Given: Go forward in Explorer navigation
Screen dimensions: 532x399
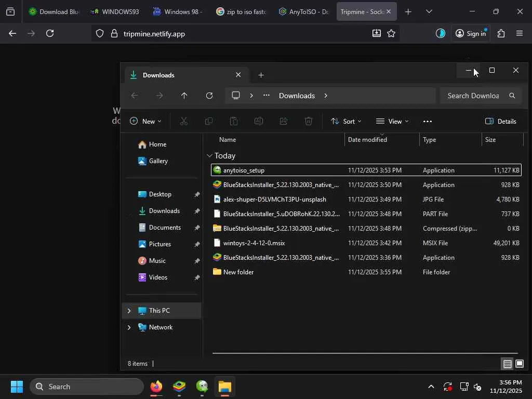Looking at the screenshot, I should coord(159,96).
